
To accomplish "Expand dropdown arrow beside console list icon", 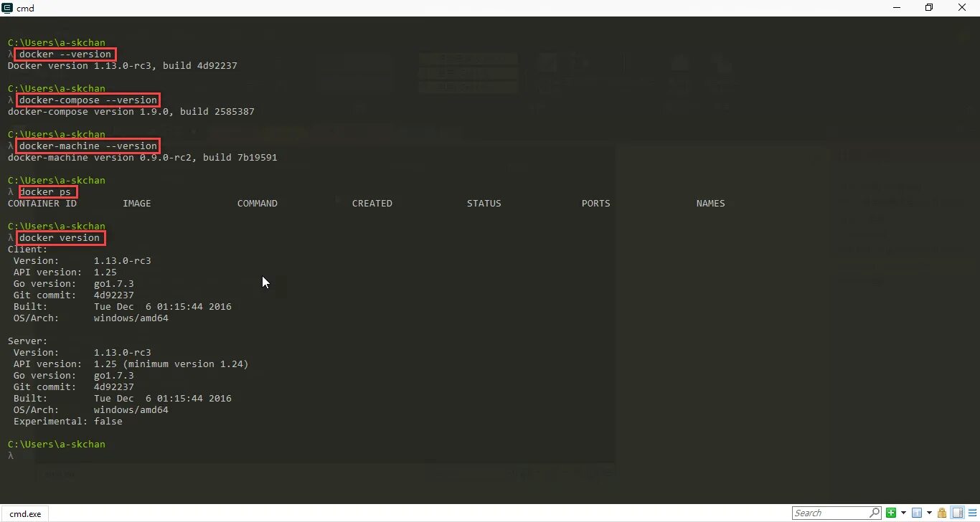I will 929,513.
